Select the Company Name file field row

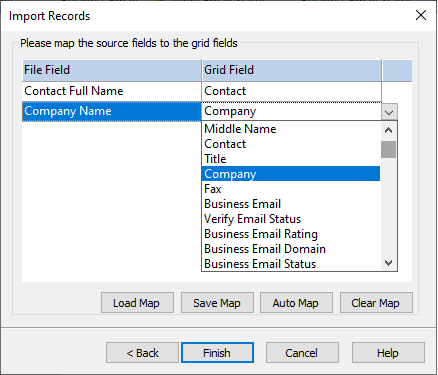click(112, 111)
